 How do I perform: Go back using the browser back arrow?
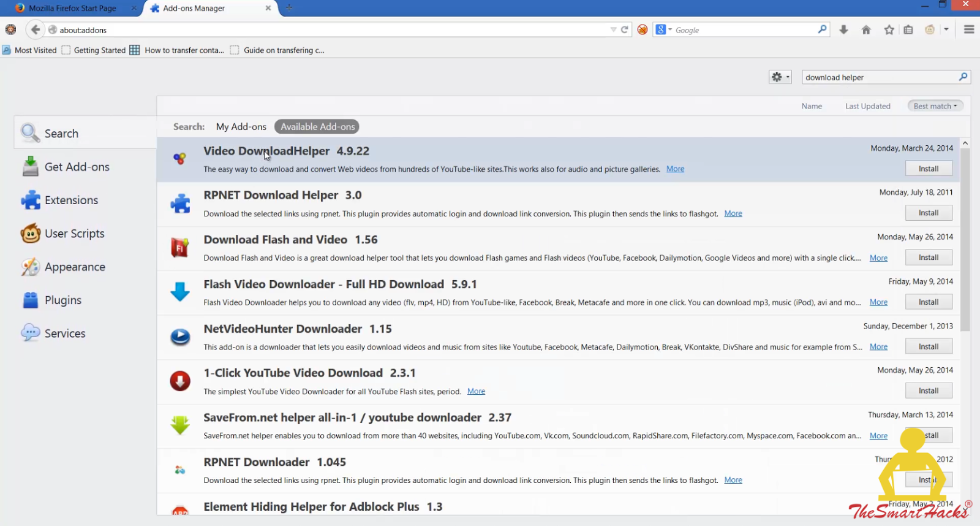click(x=36, y=29)
